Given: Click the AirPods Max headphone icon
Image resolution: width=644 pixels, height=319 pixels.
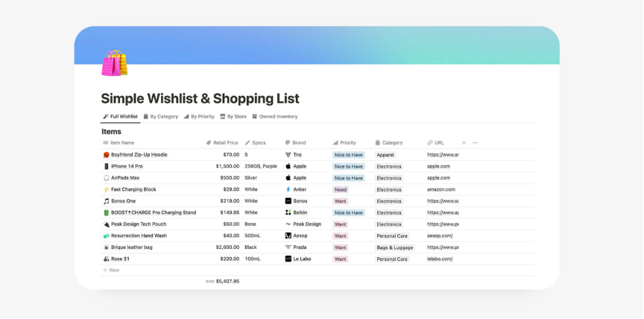Looking at the screenshot, I should (106, 178).
